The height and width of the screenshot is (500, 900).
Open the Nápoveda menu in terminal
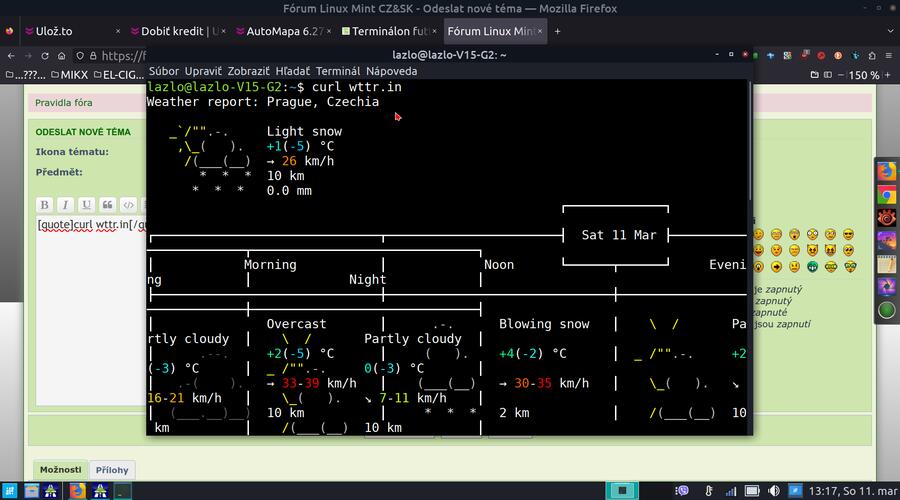pyautogui.click(x=391, y=72)
